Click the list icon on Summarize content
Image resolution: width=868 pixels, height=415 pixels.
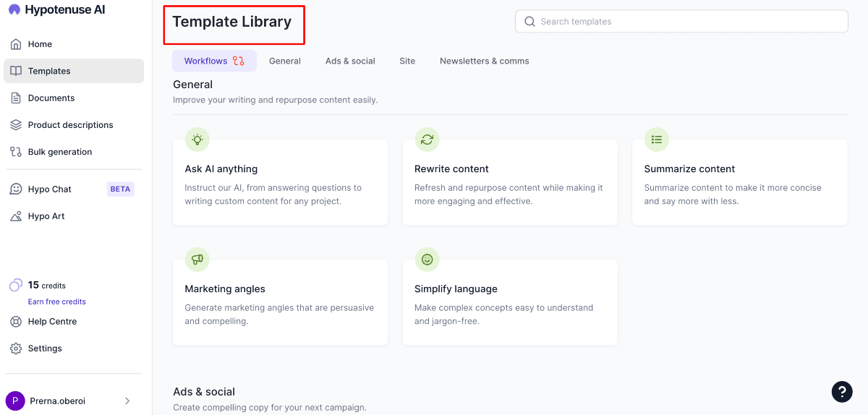click(x=656, y=140)
